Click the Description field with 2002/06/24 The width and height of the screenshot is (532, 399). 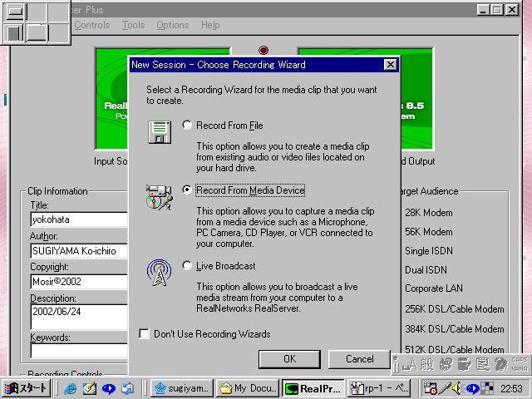tap(79, 317)
